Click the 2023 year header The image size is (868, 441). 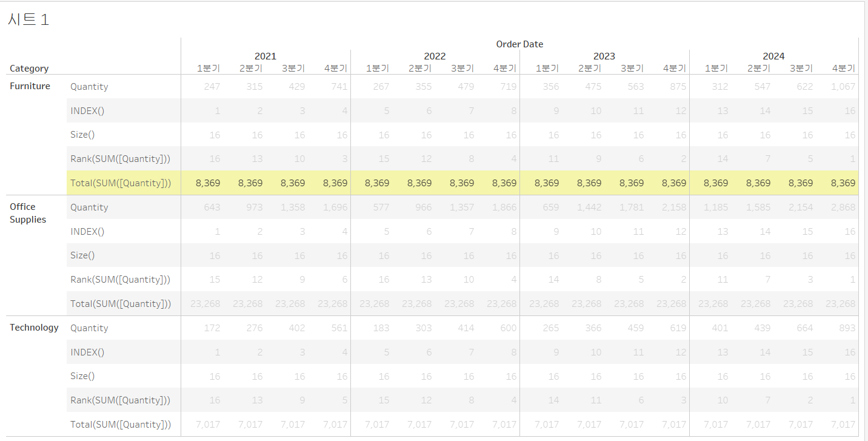tap(604, 56)
